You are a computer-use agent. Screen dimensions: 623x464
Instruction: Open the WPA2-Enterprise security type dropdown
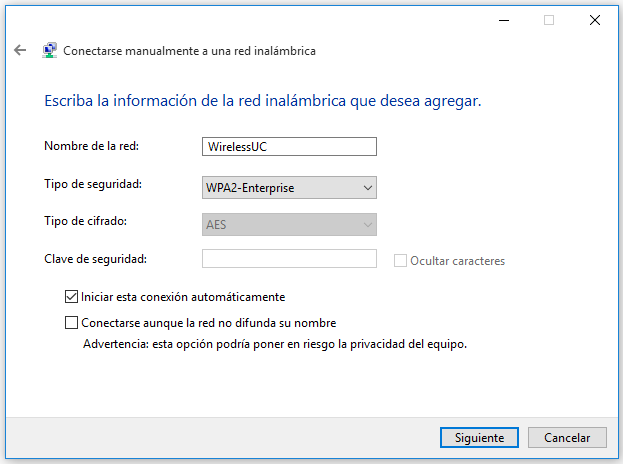(289, 187)
